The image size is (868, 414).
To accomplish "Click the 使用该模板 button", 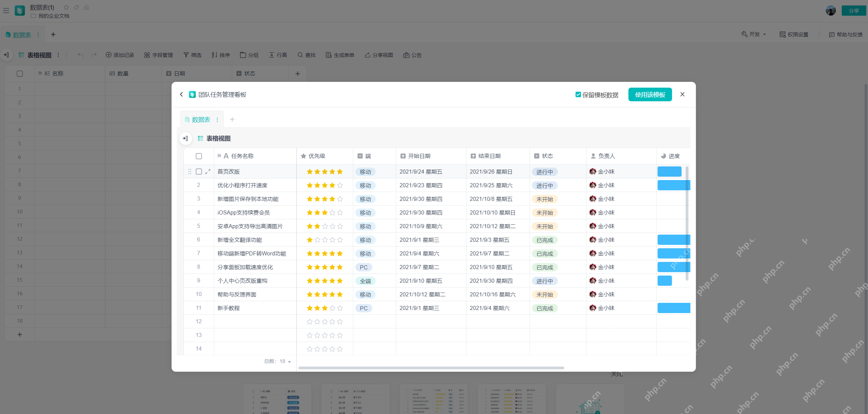I will tap(650, 94).
